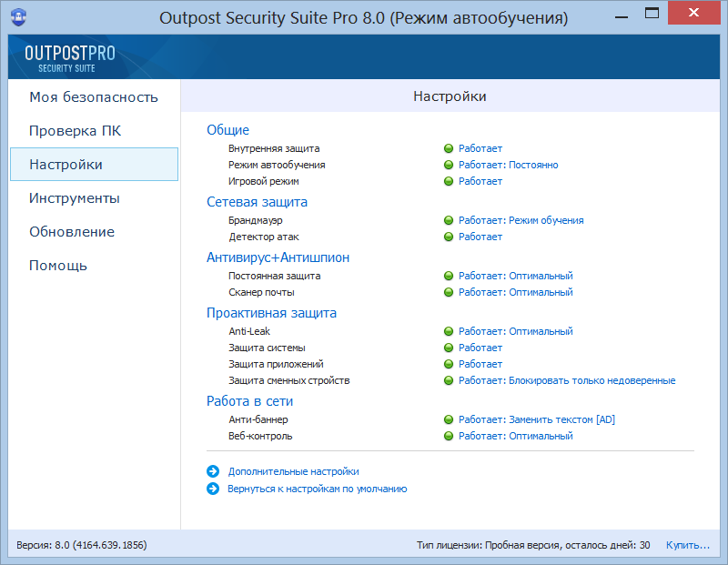Open the Антивирус+Антишпион section heading

click(x=278, y=257)
